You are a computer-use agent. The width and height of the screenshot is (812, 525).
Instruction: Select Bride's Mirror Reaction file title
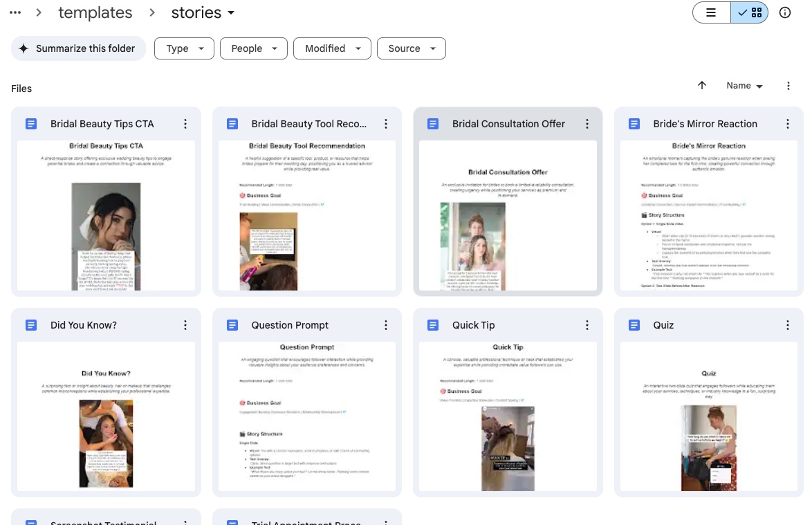tap(705, 124)
